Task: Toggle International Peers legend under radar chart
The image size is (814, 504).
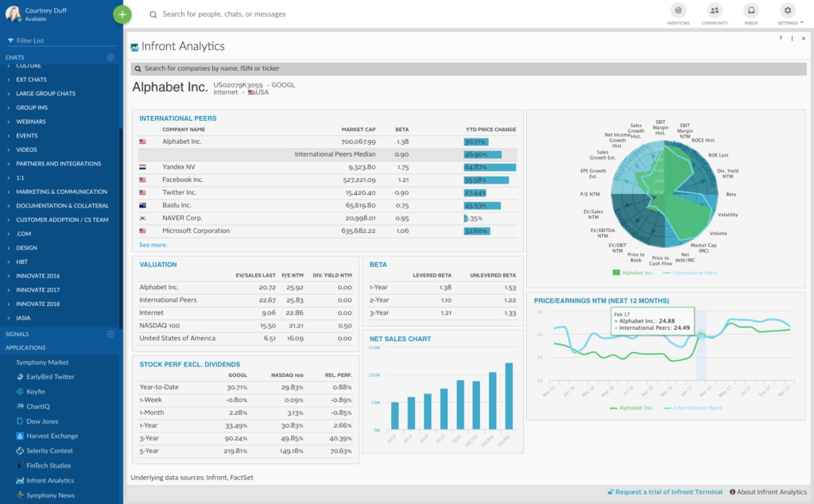Action: (690, 273)
